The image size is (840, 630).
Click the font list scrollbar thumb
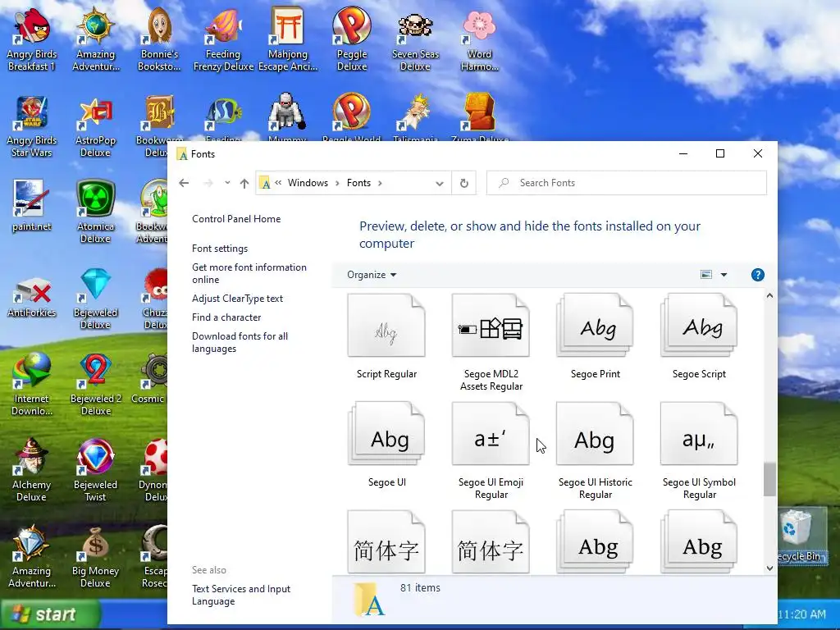[769, 479]
